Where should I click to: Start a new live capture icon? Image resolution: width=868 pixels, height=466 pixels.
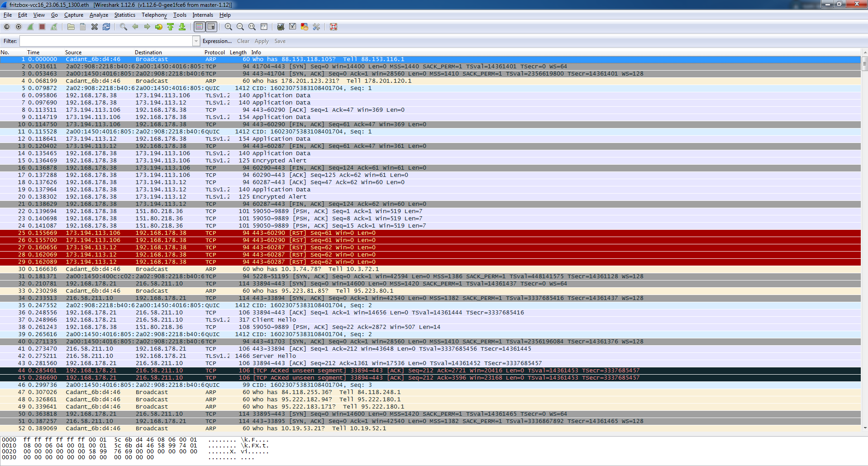pos(30,27)
